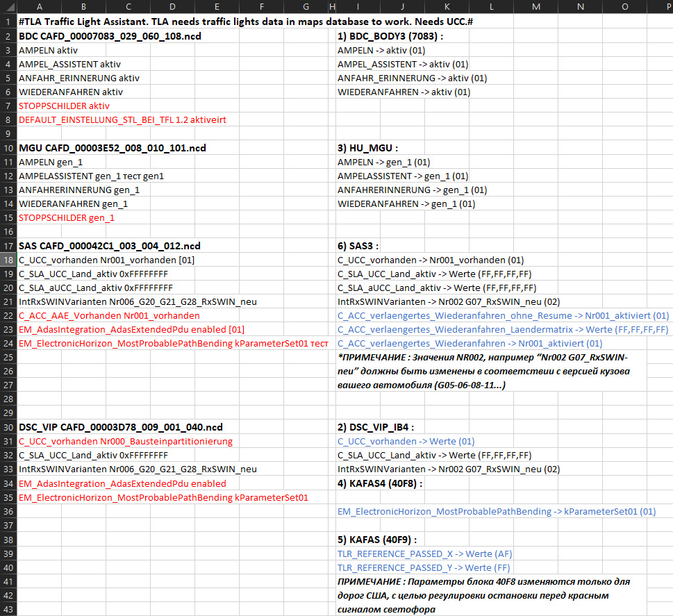Select the '4) KAFAS4 (40F8) :' heading
This screenshot has width=673, height=616.
coord(380,483)
